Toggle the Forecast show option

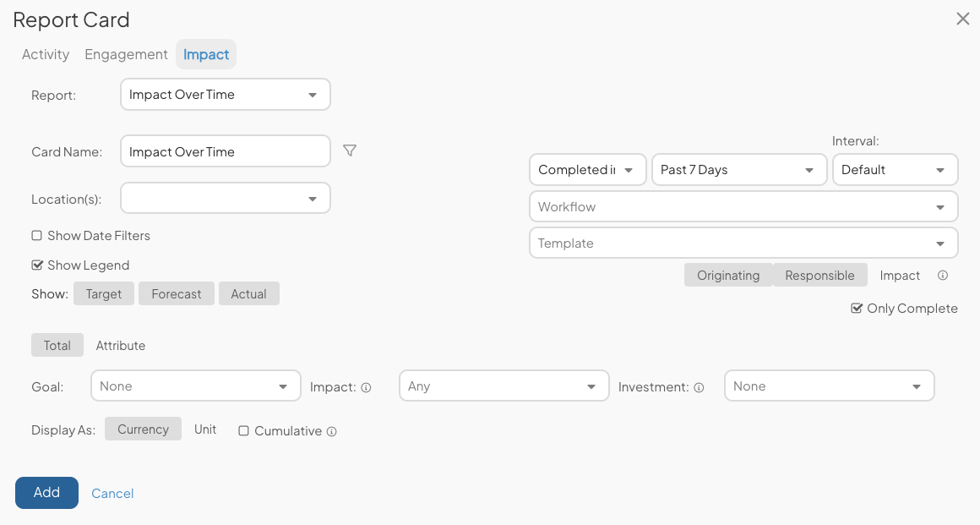(177, 293)
